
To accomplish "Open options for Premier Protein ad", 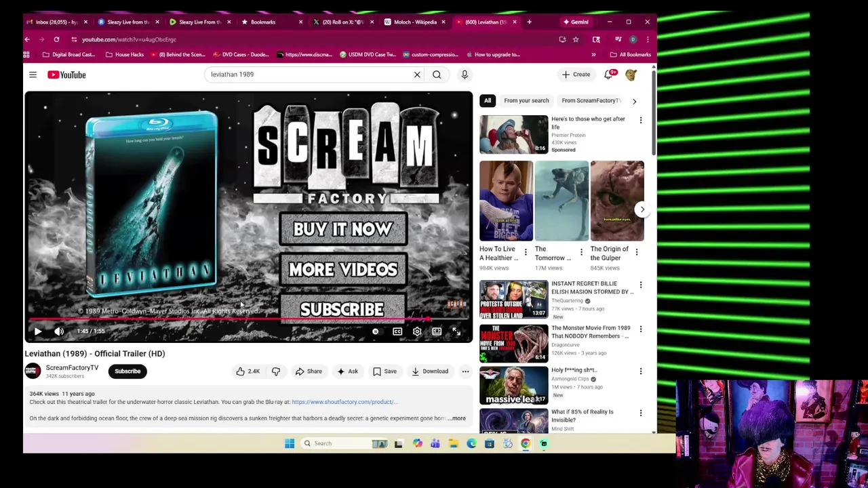I will (x=640, y=120).
